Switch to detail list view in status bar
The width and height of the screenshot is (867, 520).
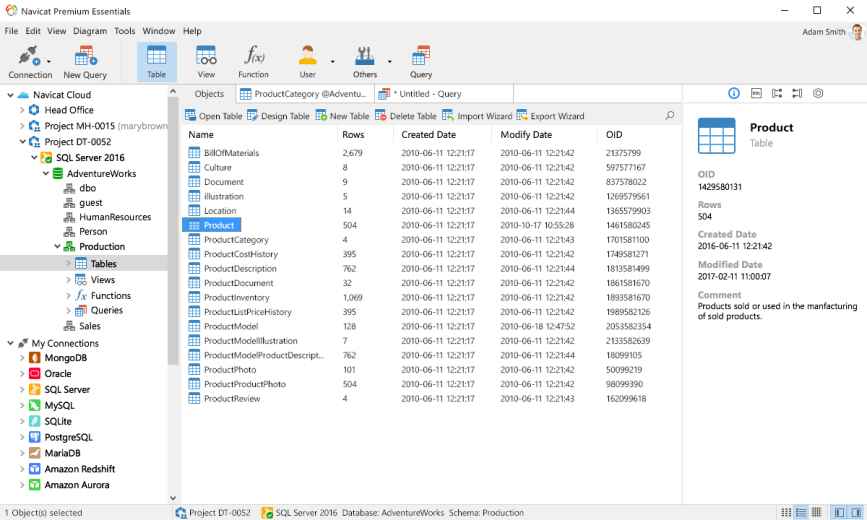(x=816, y=512)
